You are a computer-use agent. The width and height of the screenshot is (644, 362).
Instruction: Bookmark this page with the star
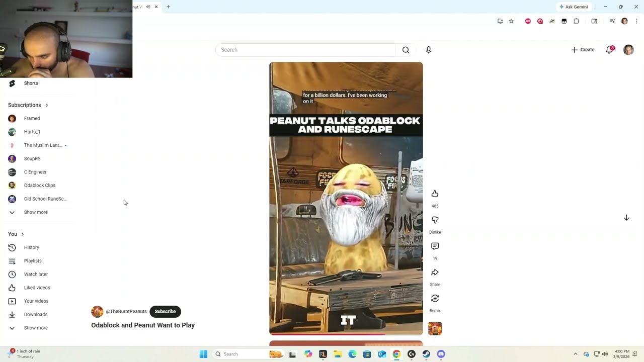511,21
